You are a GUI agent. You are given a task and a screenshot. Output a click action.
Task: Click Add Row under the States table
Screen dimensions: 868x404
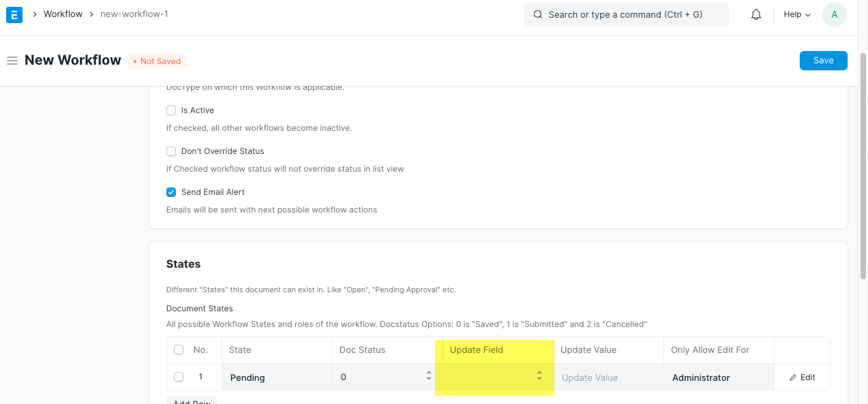192,401
